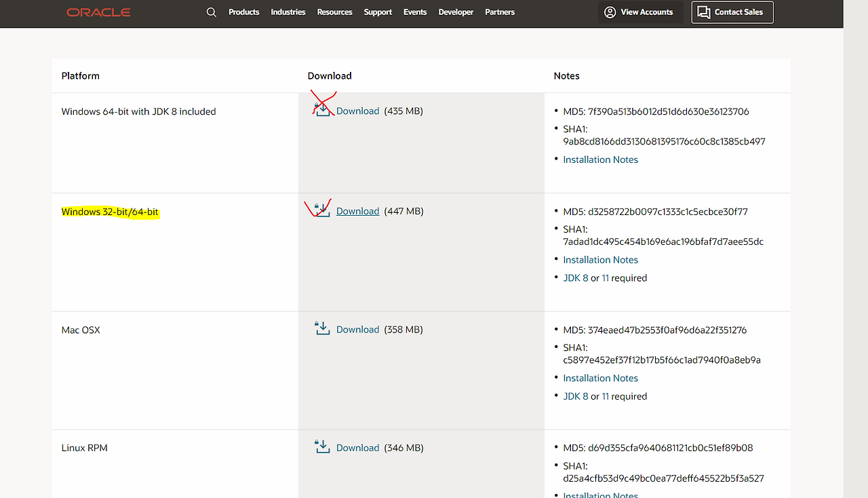The image size is (868, 498).
Task: Click download icon for Windows 32-bit/64-bit
Action: click(323, 210)
